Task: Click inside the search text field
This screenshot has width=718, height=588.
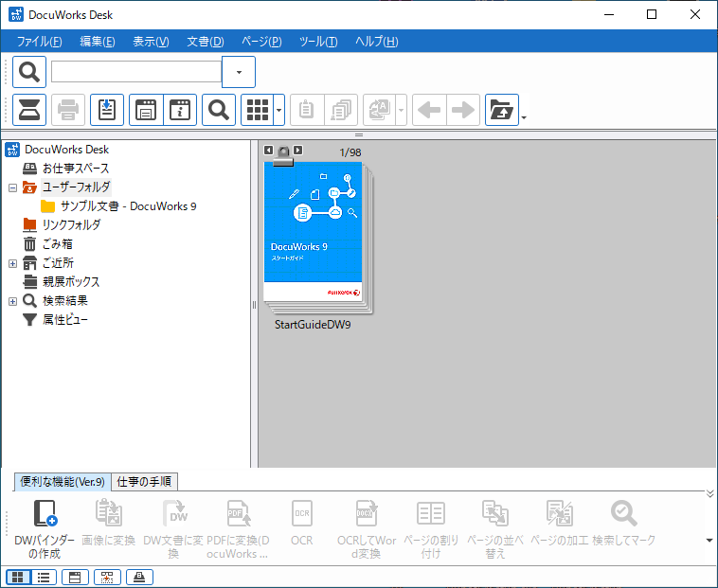Action: click(136, 72)
